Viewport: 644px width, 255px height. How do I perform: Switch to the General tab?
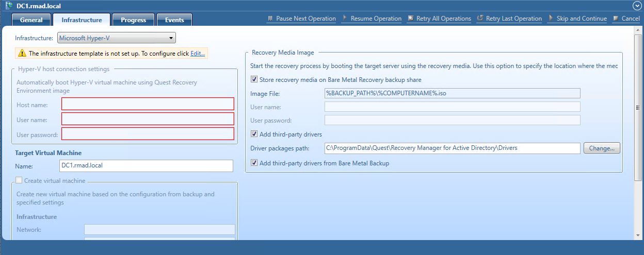(x=31, y=20)
